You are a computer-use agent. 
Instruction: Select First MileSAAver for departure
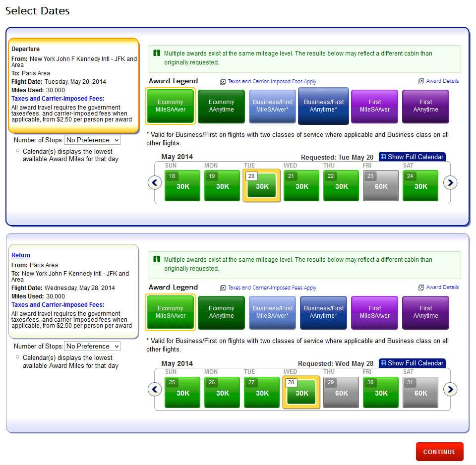click(x=375, y=106)
